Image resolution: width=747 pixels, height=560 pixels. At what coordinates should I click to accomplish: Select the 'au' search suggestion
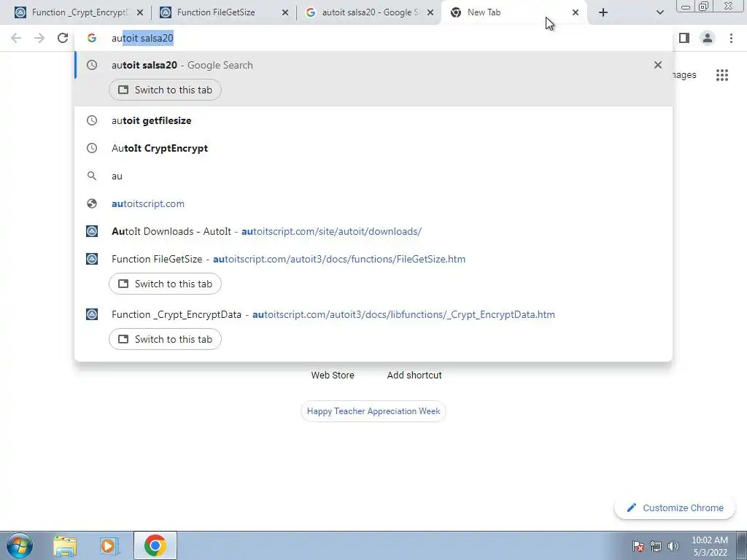[x=373, y=176]
